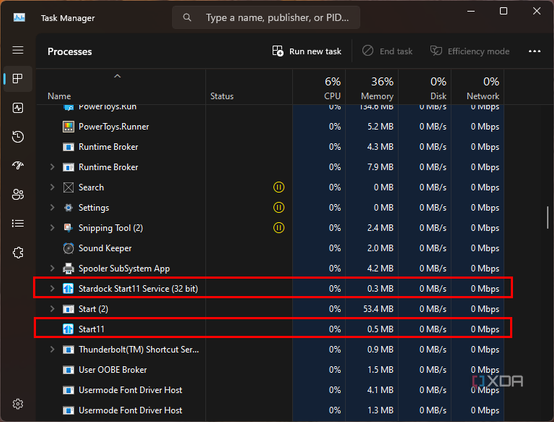Click the Settings gear process icon
Screen dimensions: 554x422
coord(68,207)
